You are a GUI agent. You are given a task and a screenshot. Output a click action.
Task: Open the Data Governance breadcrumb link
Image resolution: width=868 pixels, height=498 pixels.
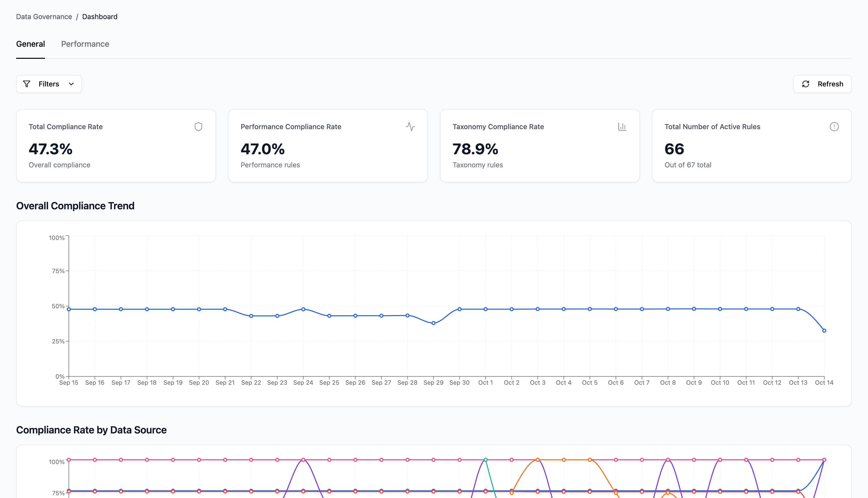pyautogui.click(x=44, y=16)
